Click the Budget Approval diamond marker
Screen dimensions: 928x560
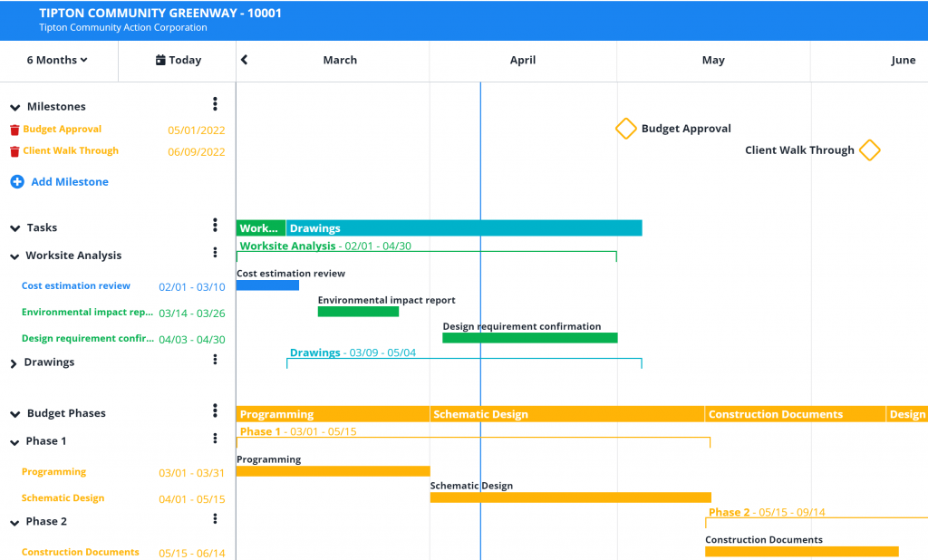(625, 129)
